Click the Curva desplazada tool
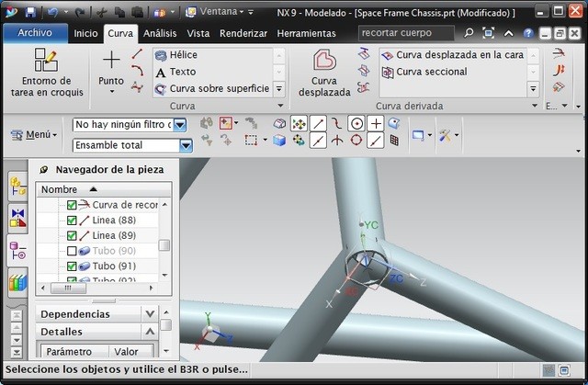The height and width of the screenshot is (385, 588). [x=324, y=74]
